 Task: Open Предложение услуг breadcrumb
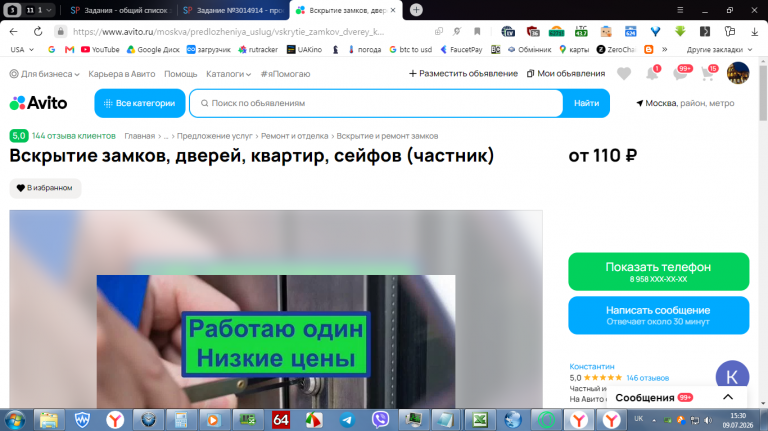tap(215, 136)
